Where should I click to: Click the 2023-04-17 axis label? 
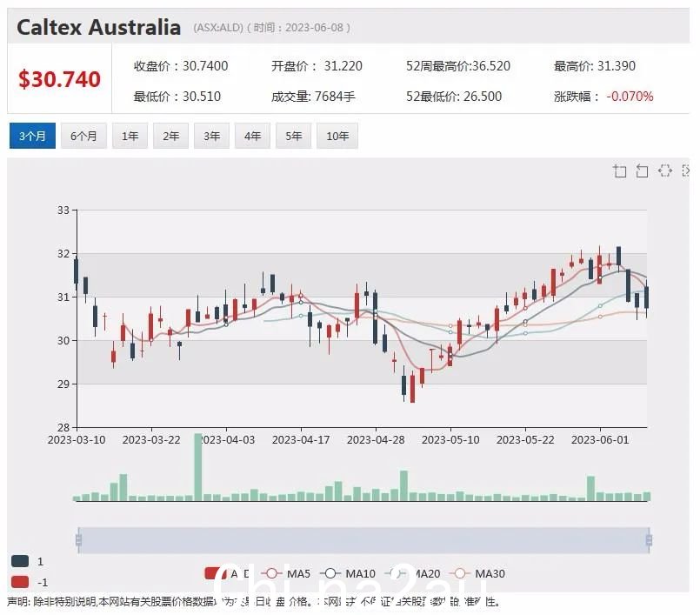(301, 440)
